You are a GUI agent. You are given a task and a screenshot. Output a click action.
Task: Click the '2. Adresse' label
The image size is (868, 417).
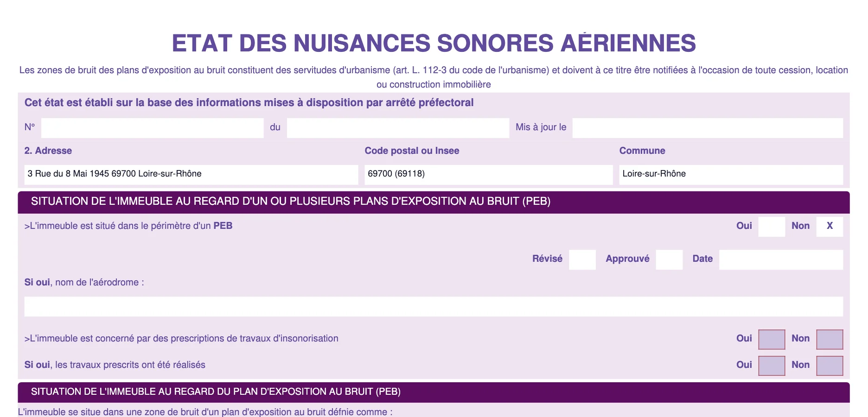(48, 151)
